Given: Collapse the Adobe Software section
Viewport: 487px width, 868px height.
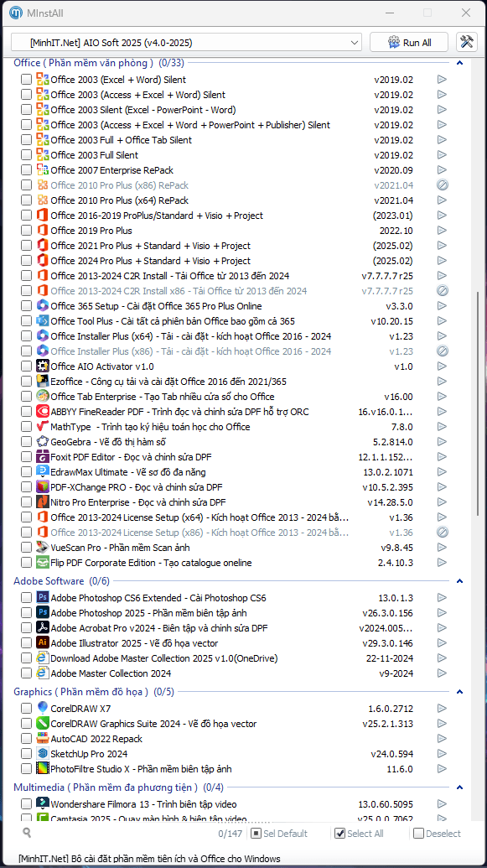Looking at the screenshot, I should [x=459, y=581].
